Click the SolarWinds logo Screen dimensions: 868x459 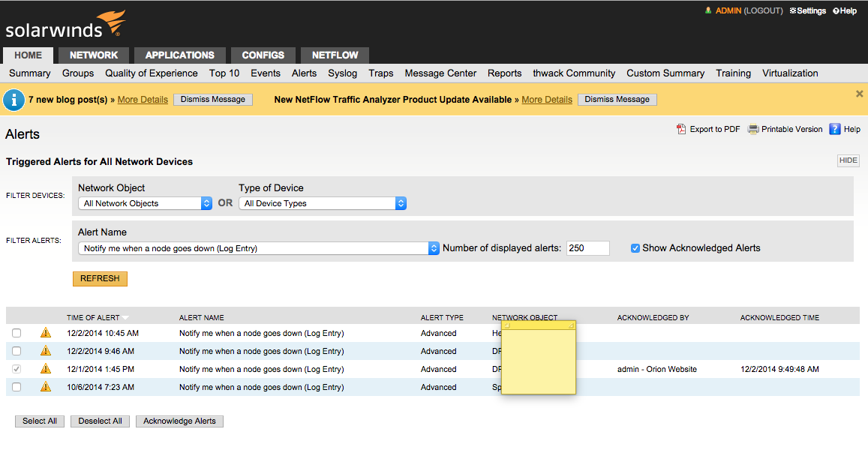(x=65, y=25)
